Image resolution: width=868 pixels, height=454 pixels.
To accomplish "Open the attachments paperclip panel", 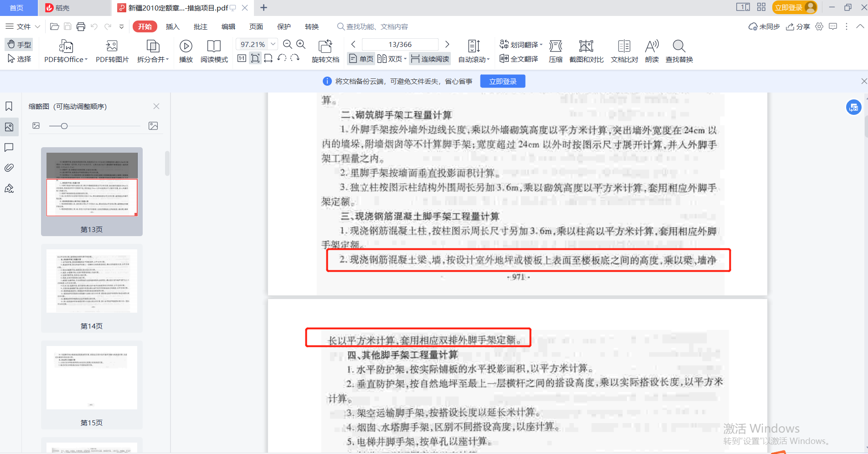I will pos(9,168).
